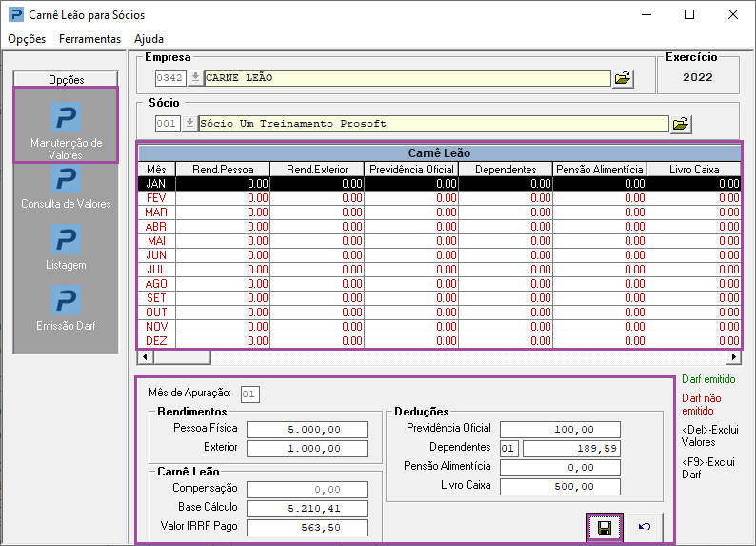The image size is (756, 546).
Task: Expand the Empresa code lookup arrow
Action: [195, 77]
